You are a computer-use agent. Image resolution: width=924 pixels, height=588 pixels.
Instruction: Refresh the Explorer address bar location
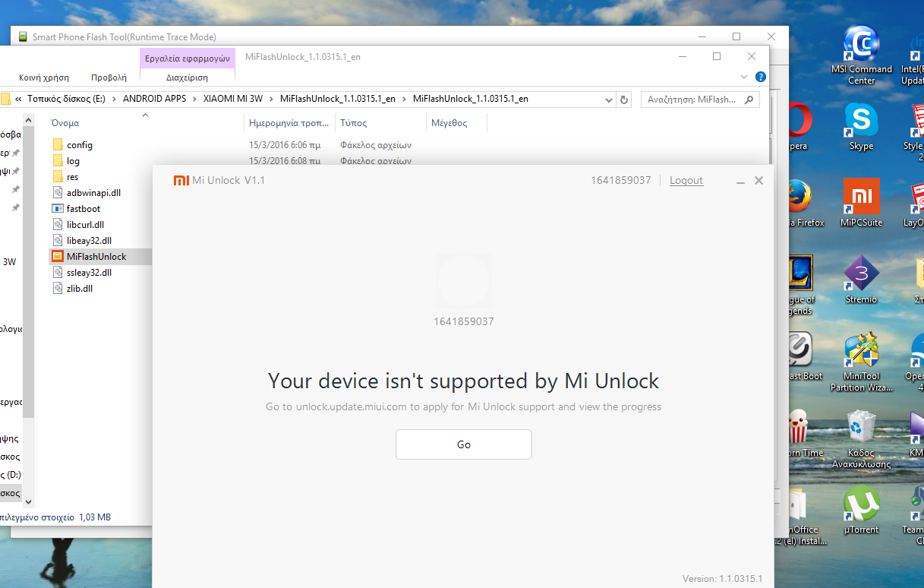coord(624,99)
